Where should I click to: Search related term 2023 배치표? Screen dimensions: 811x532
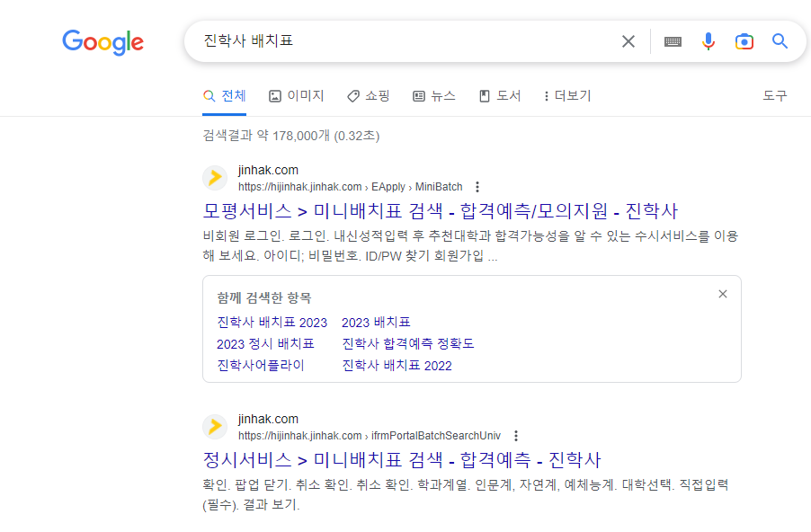[x=376, y=323]
